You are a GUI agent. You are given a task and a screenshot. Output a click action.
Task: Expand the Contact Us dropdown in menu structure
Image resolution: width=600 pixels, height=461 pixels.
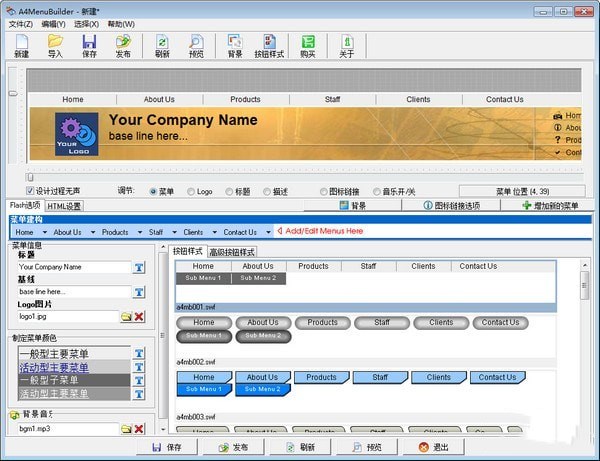[267, 232]
